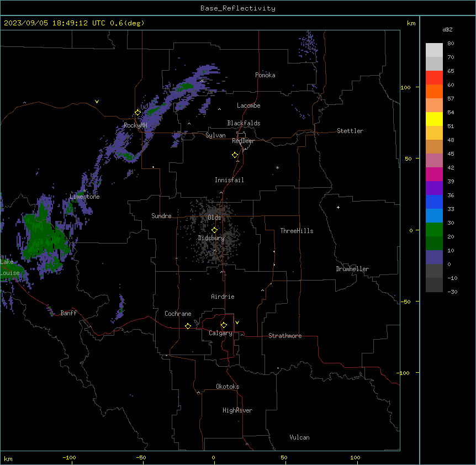The height and width of the screenshot is (465, 476).
Task: Click the Blackfalds label
Action: 244,123
